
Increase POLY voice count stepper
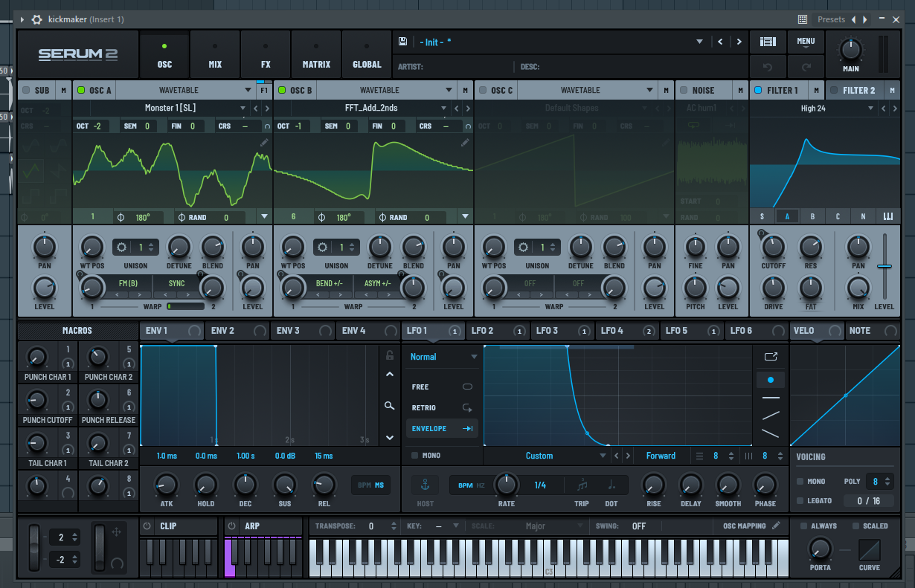[888, 479]
